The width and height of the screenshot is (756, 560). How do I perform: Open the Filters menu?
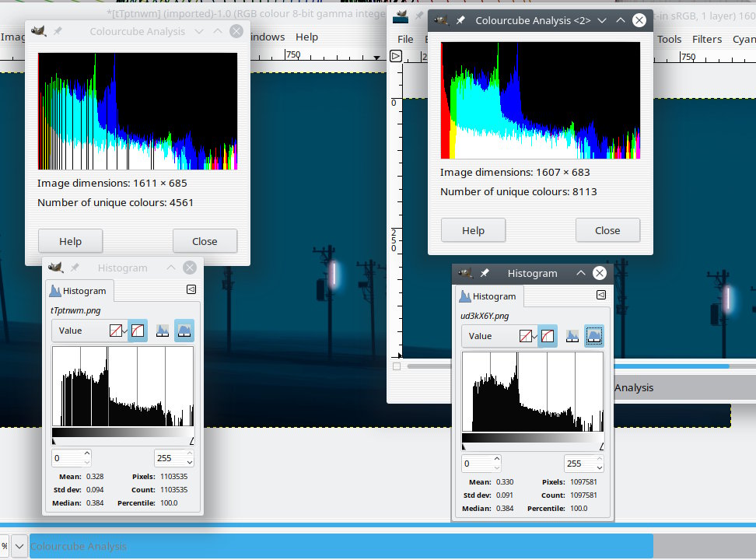coord(706,39)
